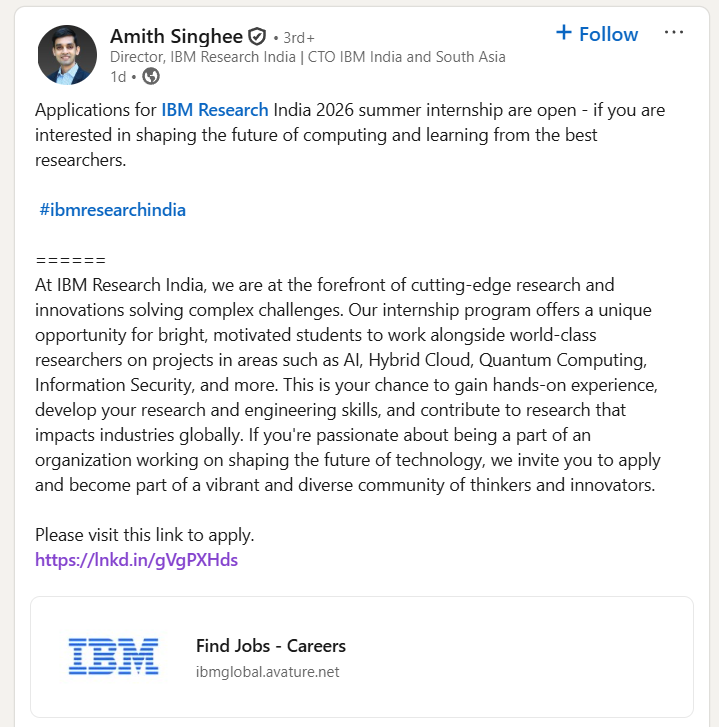Click the plus icon beside Follow

click(x=564, y=33)
